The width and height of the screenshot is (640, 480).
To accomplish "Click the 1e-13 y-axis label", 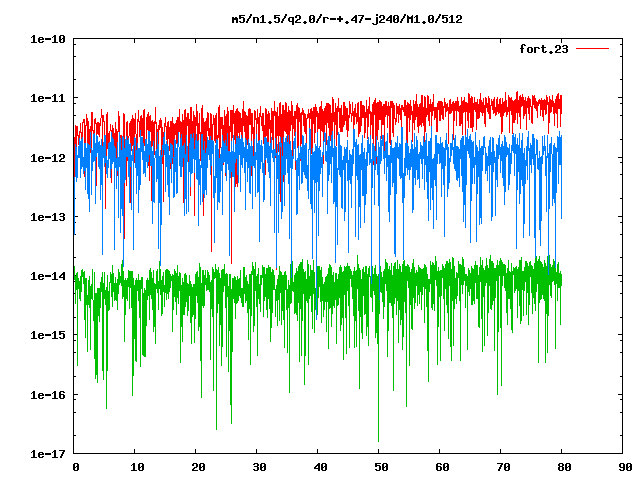I will [x=48, y=217].
